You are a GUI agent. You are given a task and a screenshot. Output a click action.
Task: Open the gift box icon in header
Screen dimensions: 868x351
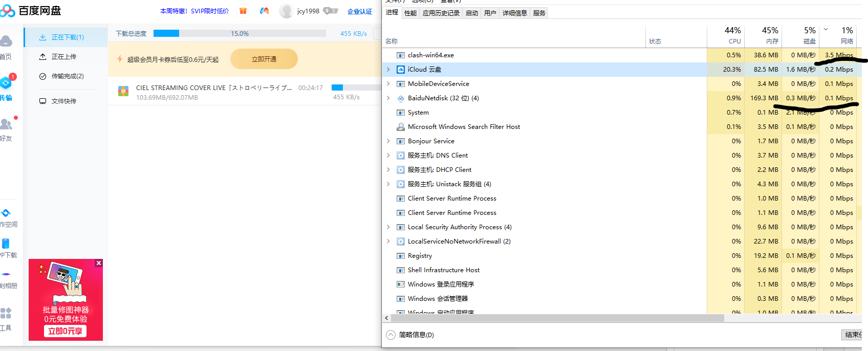click(x=243, y=11)
